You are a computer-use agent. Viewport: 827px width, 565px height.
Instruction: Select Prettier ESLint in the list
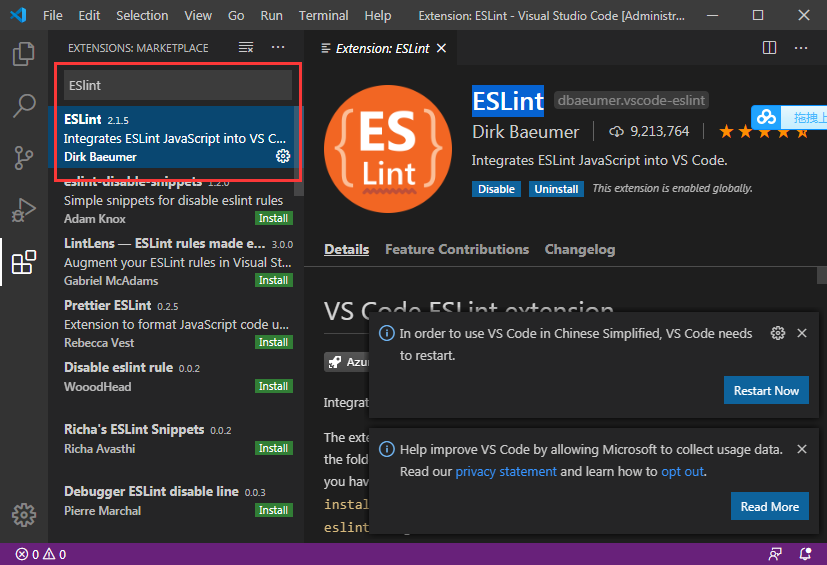174,324
